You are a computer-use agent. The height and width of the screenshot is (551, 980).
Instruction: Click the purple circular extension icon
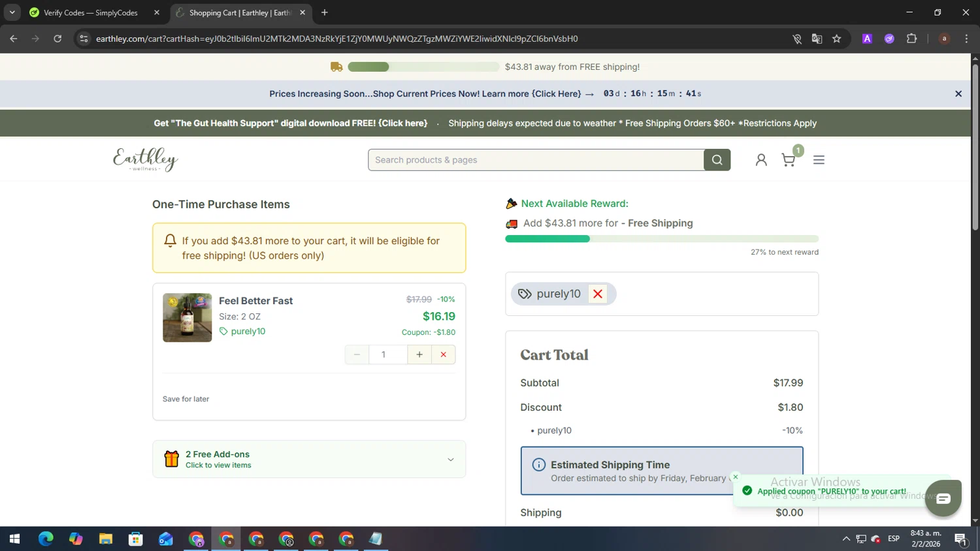pos(889,39)
